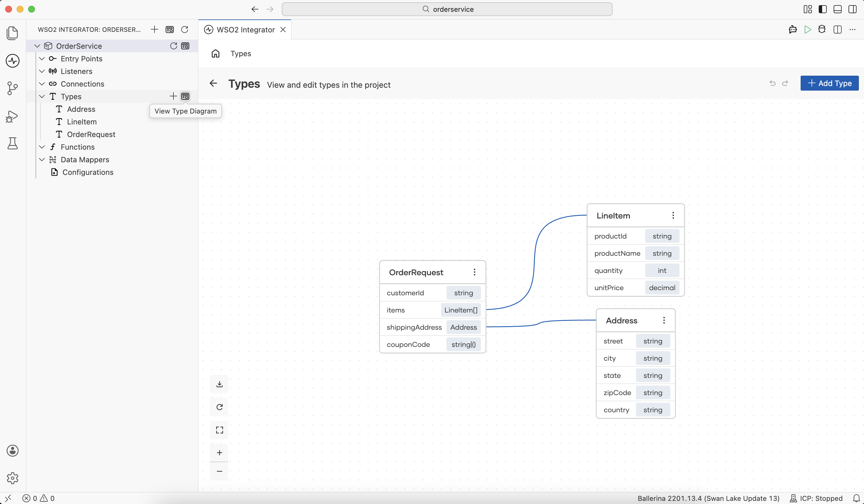Screen dimensions: 864x504
Task: Zoom in on the type diagram
Action: pos(219,453)
